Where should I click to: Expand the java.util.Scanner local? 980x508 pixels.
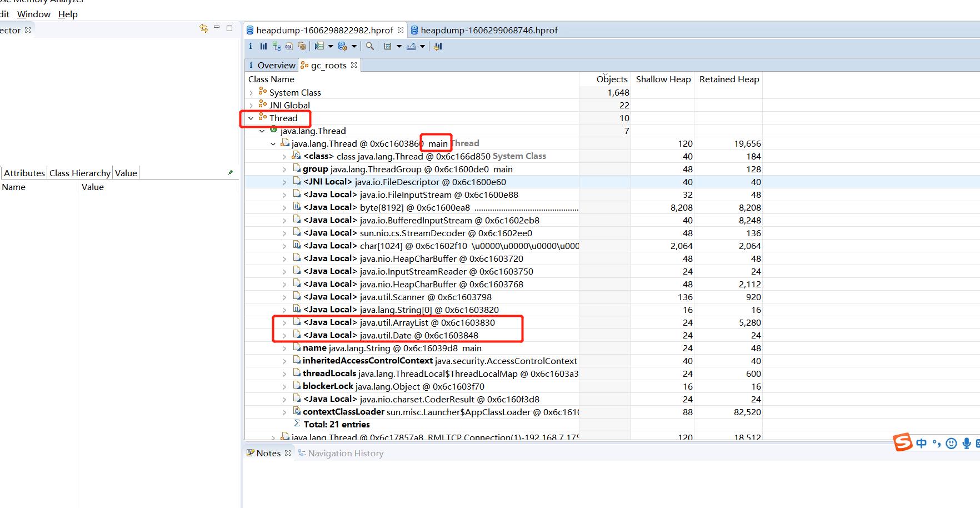coord(284,297)
